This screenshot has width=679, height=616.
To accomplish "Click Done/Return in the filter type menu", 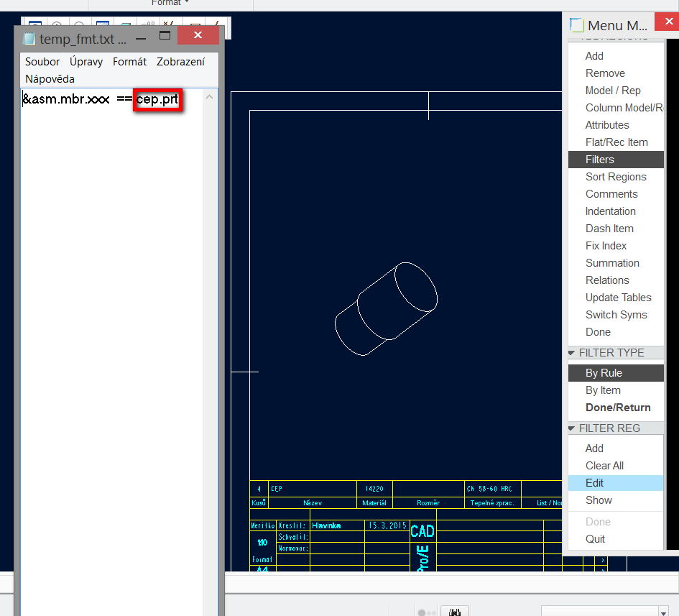I will pyautogui.click(x=617, y=408).
